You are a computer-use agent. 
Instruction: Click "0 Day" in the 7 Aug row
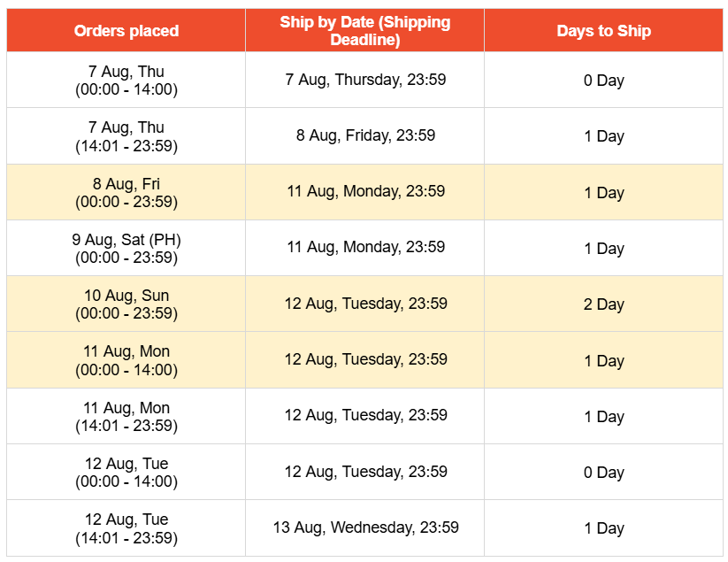(x=603, y=81)
